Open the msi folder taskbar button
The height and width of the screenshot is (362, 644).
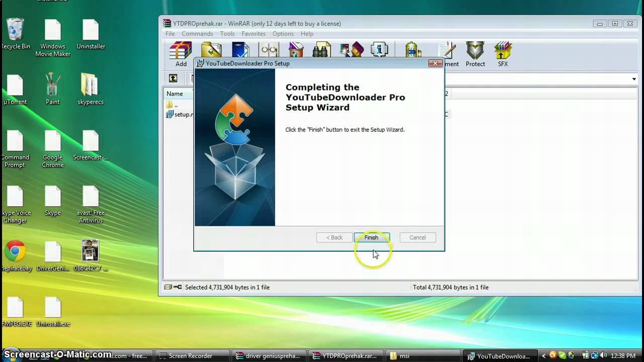point(422,356)
